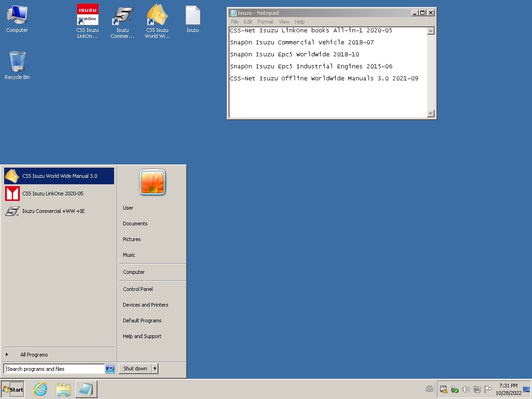Click the Search programs and files field
532x399 pixels.
point(54,369)
